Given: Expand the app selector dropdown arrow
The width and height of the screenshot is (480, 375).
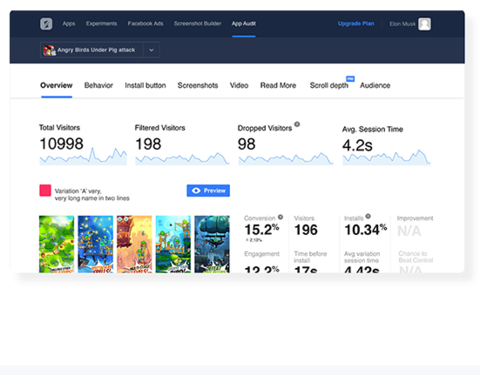Looking at the screenshot, I should pos(151,50).
